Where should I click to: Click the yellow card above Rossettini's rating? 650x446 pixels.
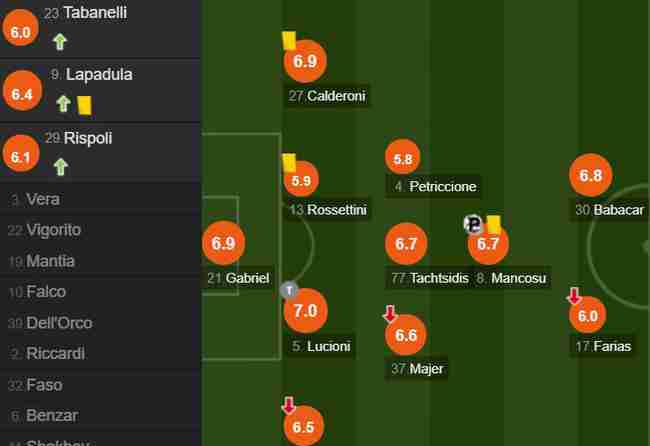[289, 162]
